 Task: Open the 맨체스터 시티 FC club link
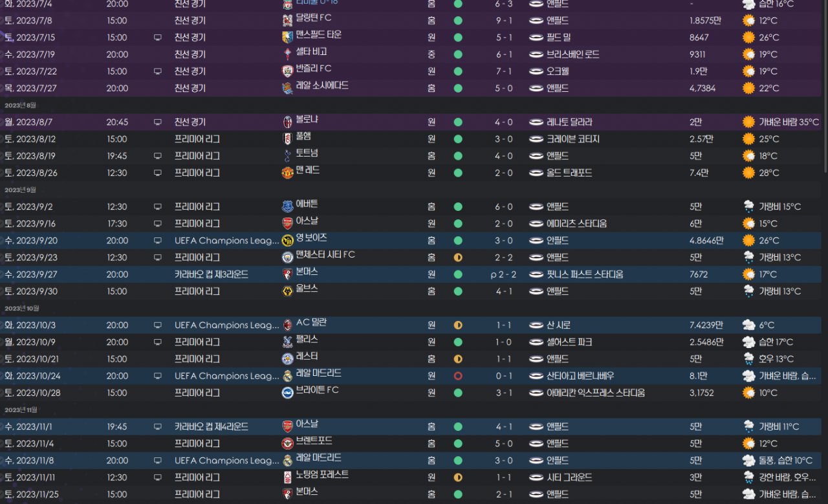click(x=325, y=255)
